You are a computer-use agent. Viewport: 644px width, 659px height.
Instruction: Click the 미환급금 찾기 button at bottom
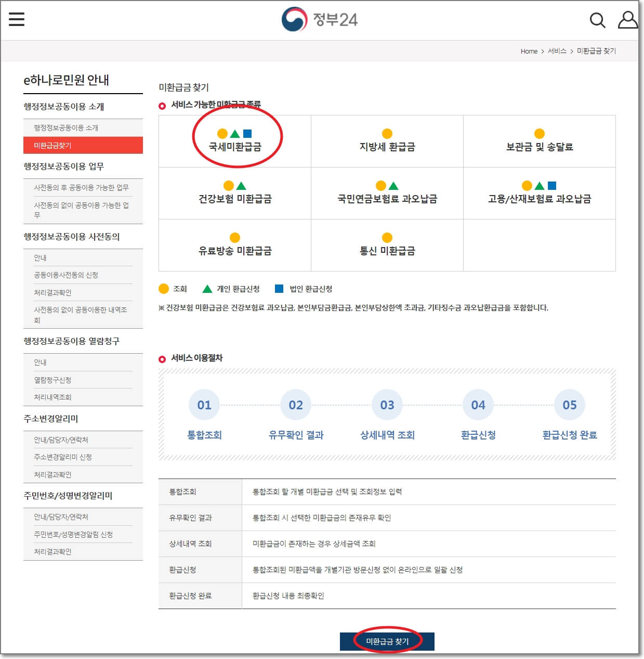pos(387,641)
